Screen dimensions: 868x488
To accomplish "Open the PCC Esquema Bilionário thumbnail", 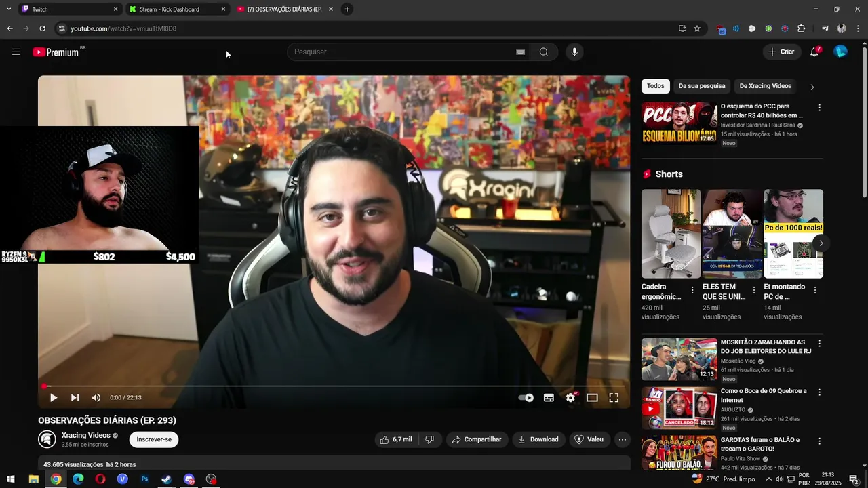I will [x=679, y=123].
